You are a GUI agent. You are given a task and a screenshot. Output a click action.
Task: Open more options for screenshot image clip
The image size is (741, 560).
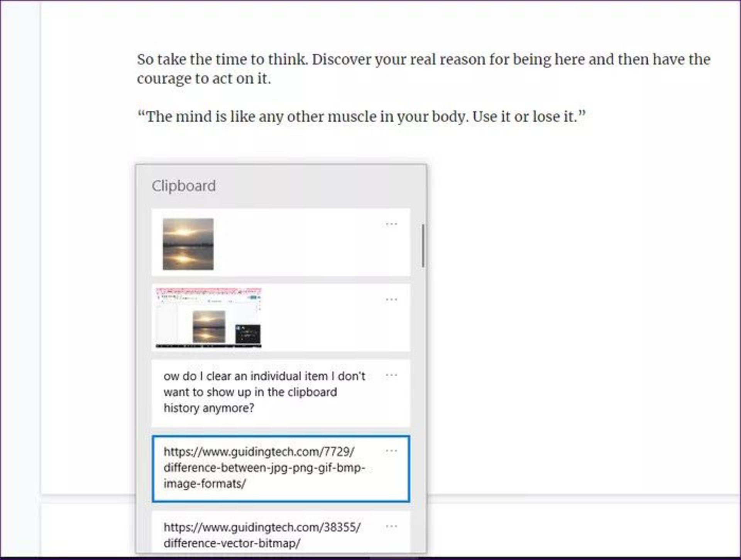pyautogui.click(x=391, y=300)
